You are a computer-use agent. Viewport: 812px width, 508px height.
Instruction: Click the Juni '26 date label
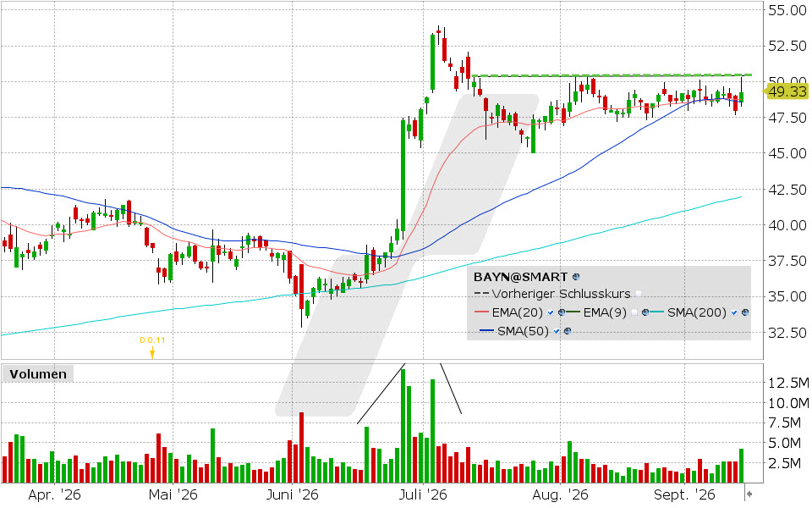(292, 494)
